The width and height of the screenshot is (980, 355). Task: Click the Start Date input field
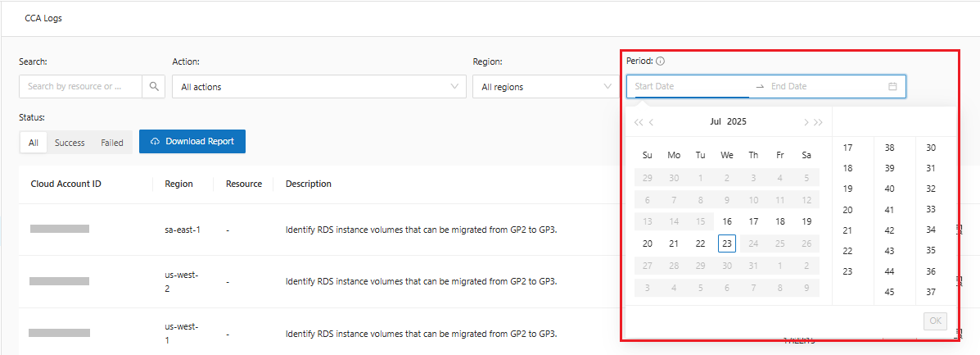688,86
